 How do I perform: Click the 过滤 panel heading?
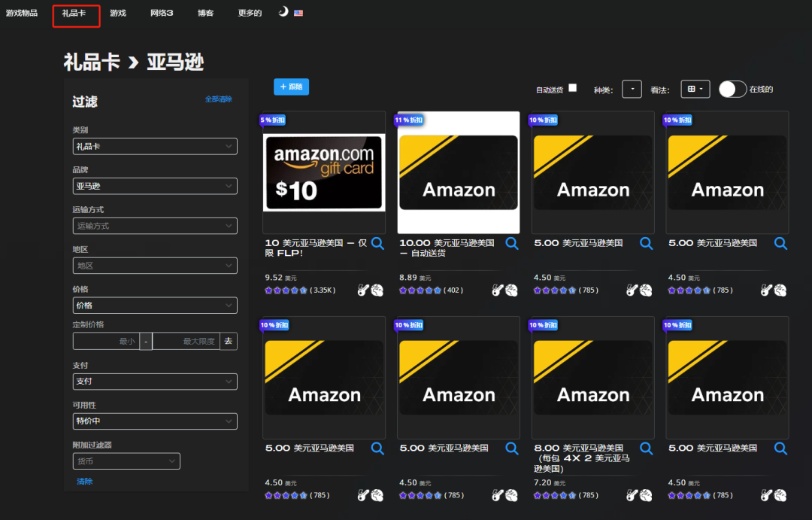85,102
